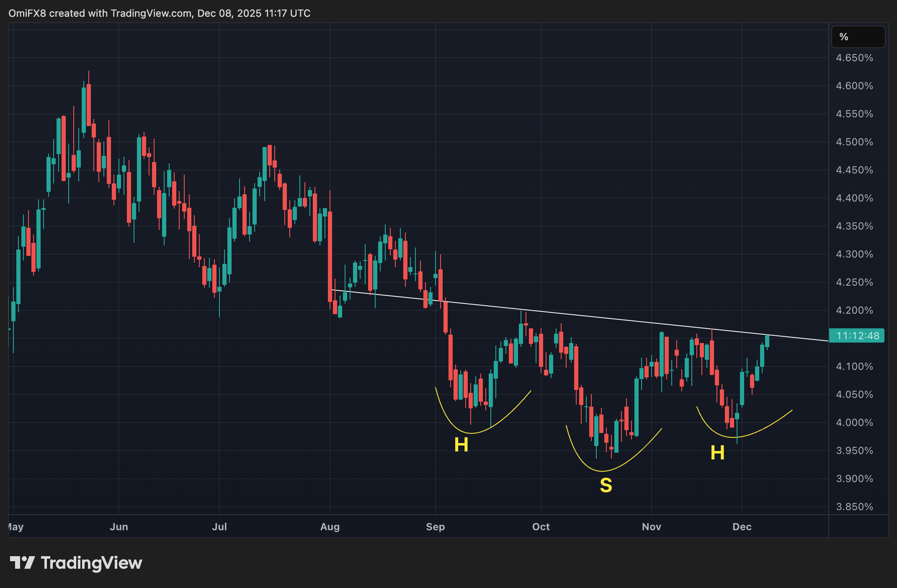Click the Jul label on time axis

click(x=219, y=527)
